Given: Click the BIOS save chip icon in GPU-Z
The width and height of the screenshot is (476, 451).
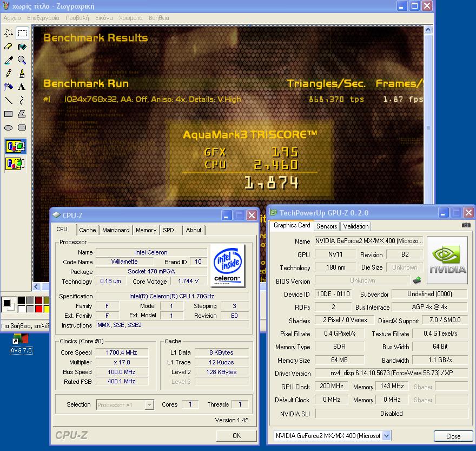Looking at the screenshot, I should tap(417, 280).
